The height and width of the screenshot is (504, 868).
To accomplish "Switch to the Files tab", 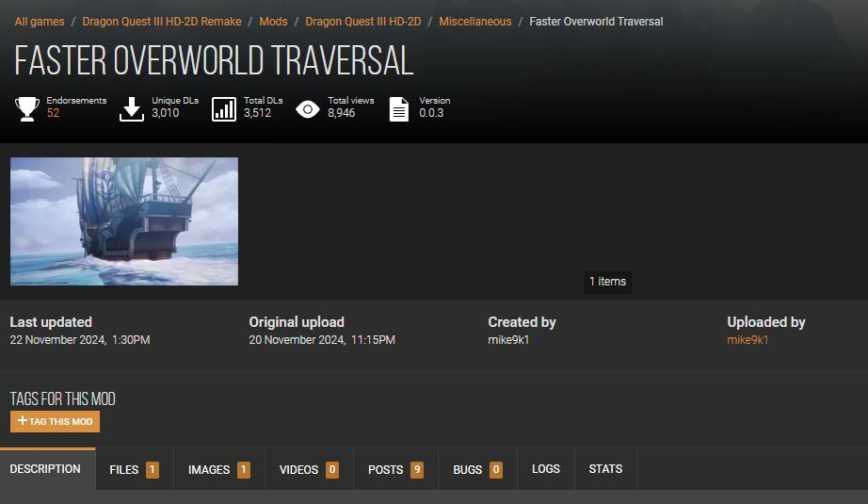I will pyautogui.click(x=134, y=469).
